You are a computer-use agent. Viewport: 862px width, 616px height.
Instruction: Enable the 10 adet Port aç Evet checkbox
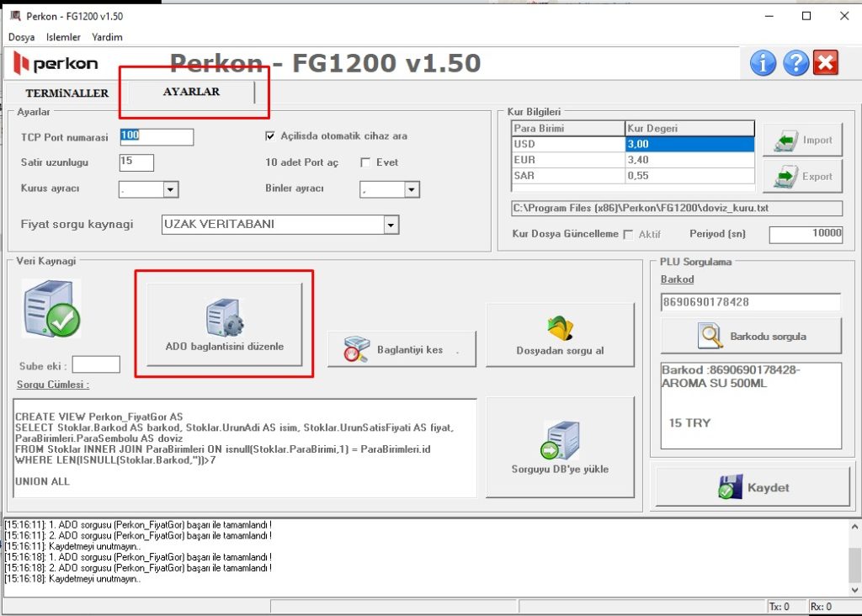[365, 162]
